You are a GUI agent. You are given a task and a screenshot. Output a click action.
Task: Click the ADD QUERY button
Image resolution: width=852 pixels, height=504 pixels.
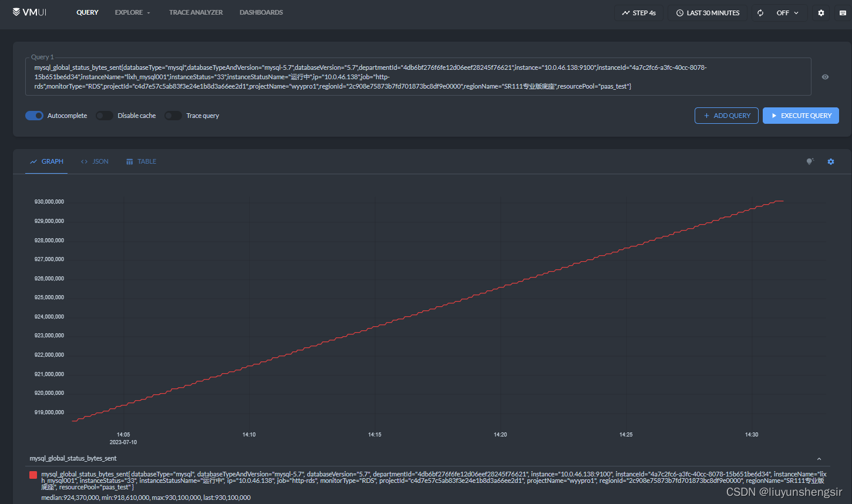(726, 116)
